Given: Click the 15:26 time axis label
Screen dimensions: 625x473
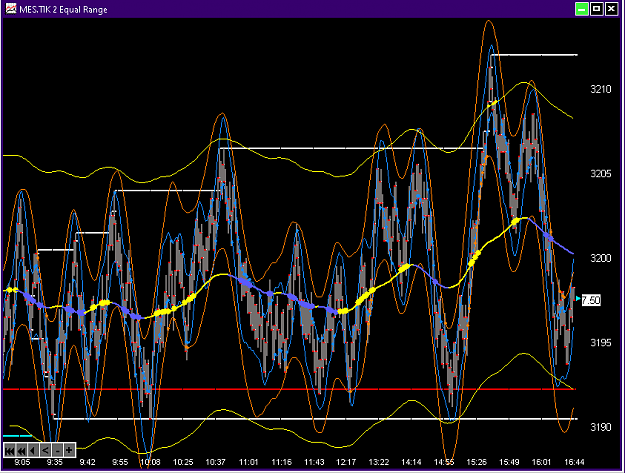Looking at the screenshot, I should (x=477, y=462).
